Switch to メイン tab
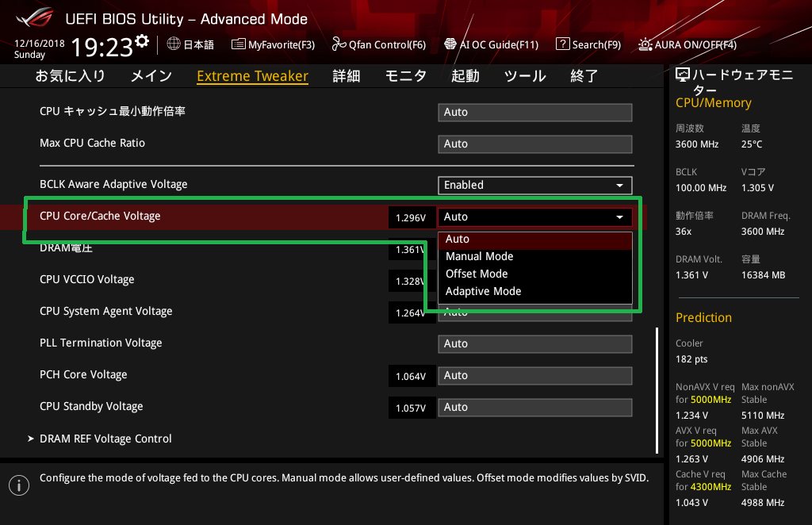Image resolution: width=812 pixels, height=525 pixels. click(x=151, y=76)
